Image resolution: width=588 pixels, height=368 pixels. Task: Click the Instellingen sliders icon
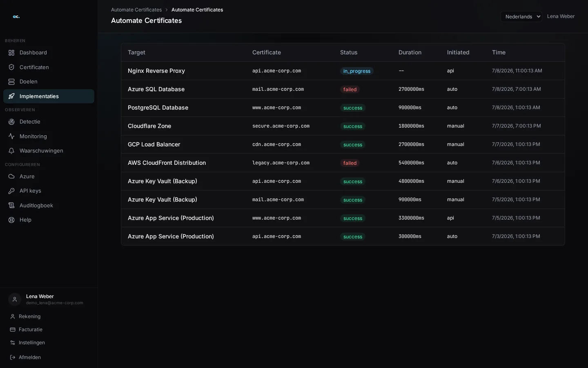13,343
